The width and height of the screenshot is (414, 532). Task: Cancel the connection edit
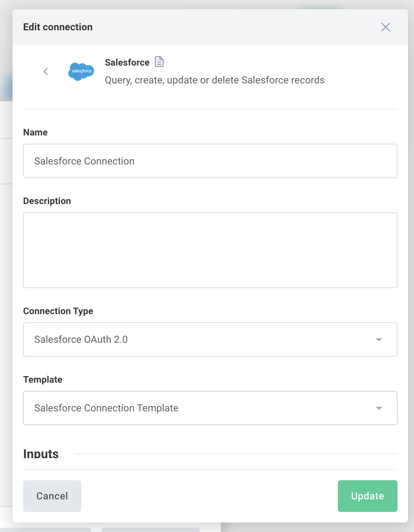tap(52, 496)
